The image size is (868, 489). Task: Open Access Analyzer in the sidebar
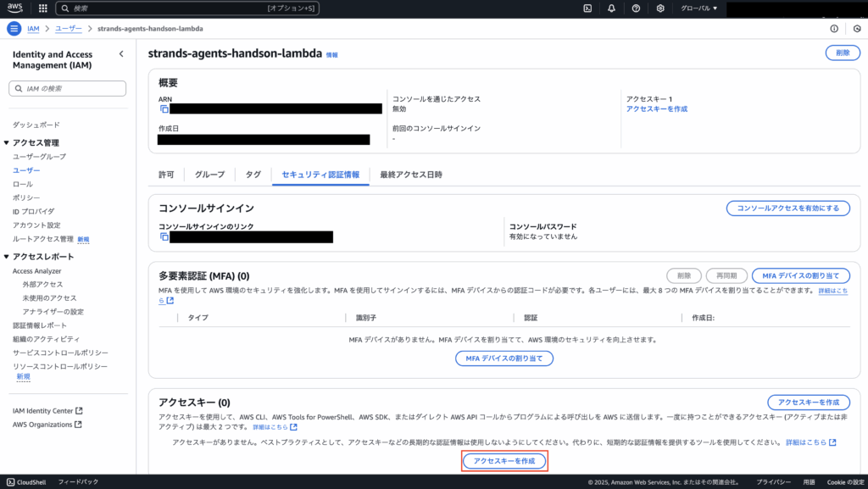click(37, 271)
